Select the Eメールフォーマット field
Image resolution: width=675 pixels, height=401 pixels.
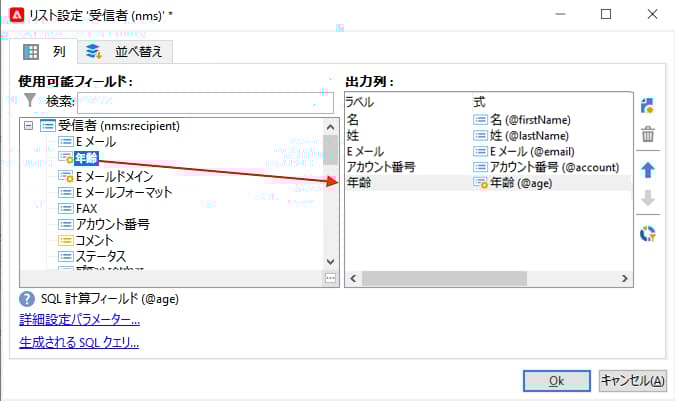click(124, 192)
